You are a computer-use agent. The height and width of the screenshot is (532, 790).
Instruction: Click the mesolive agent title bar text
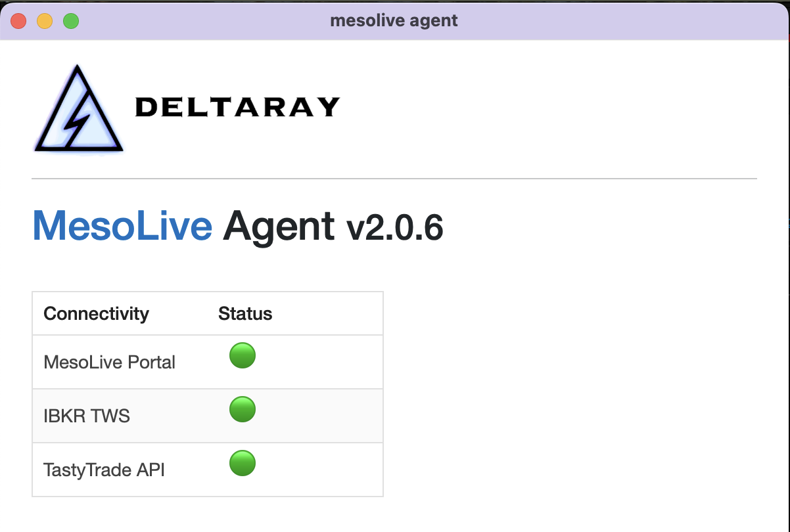(394, 20)
